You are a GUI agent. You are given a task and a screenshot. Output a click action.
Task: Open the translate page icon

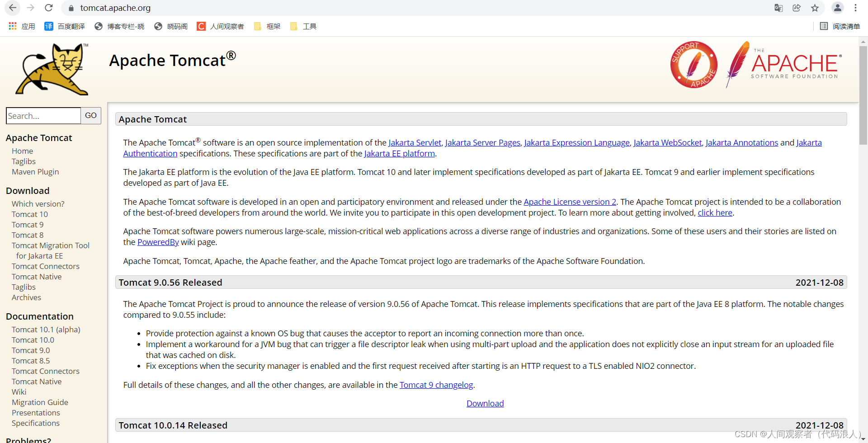click(x=778, y=8)
